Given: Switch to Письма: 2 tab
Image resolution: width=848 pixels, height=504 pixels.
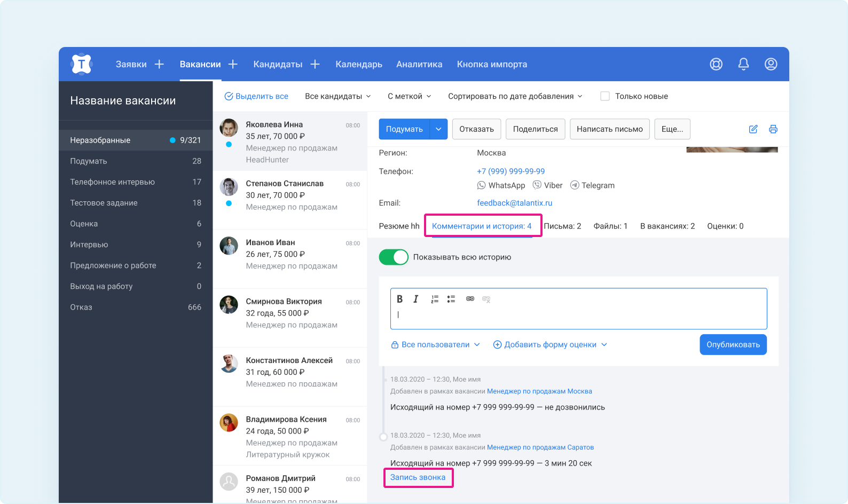Looking at the screenshot, I should pyautogui.click(x=562, y=226).
